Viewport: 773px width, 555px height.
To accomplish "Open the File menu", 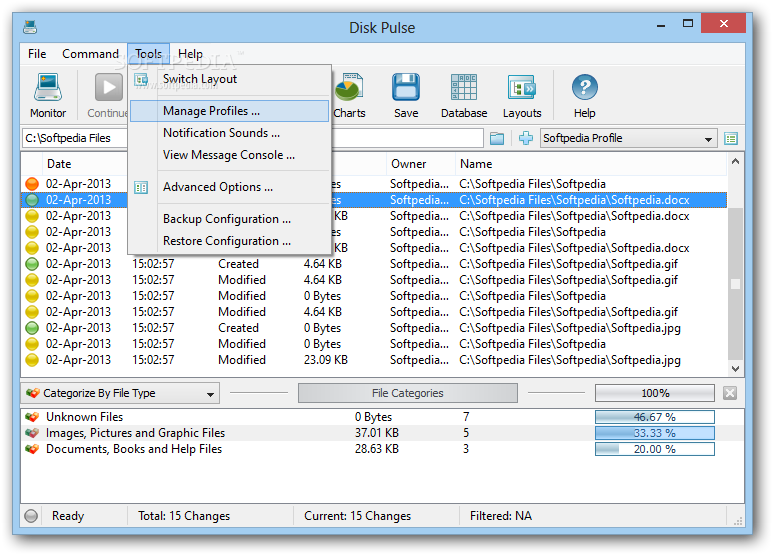I will point(37,54).
